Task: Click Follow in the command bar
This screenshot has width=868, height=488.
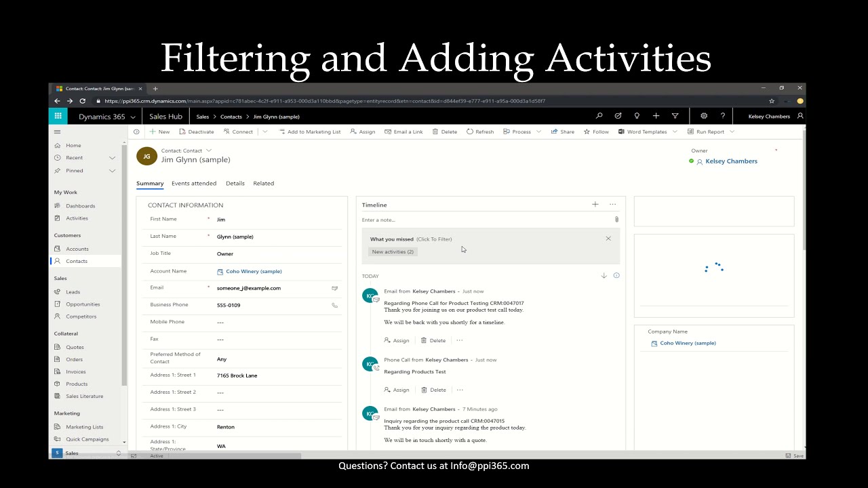Action: pyautogui.click(x=596, y=131)
